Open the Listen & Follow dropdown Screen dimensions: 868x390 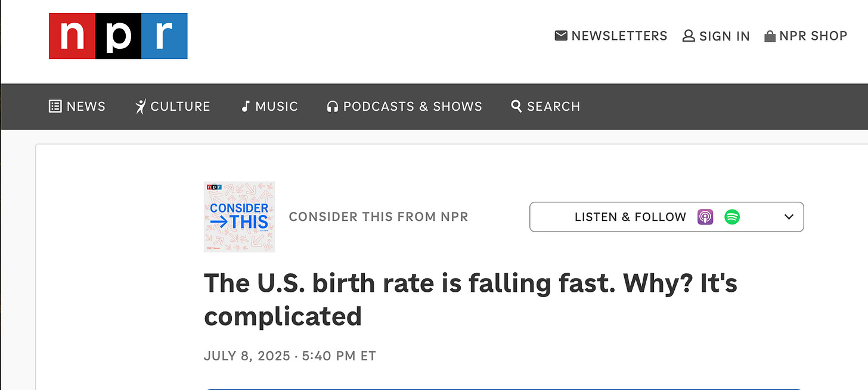[x=666, y=217]
